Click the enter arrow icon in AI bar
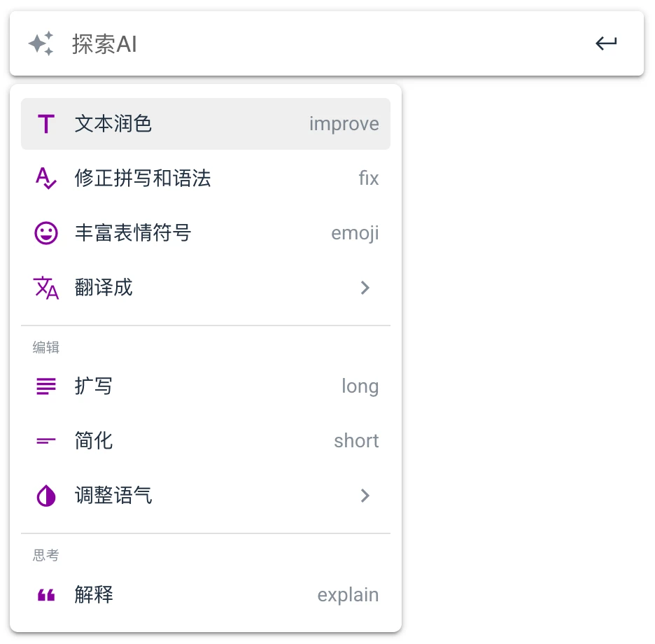The width and height of the screenshot is (655, 644). (606, 43)
